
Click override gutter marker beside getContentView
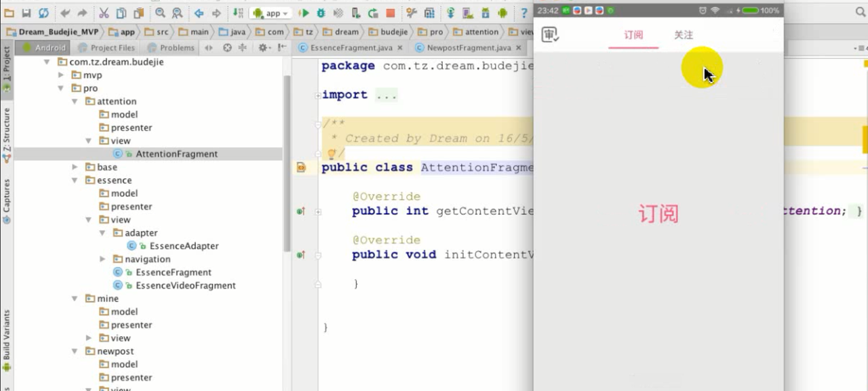[x=301, y=211]
